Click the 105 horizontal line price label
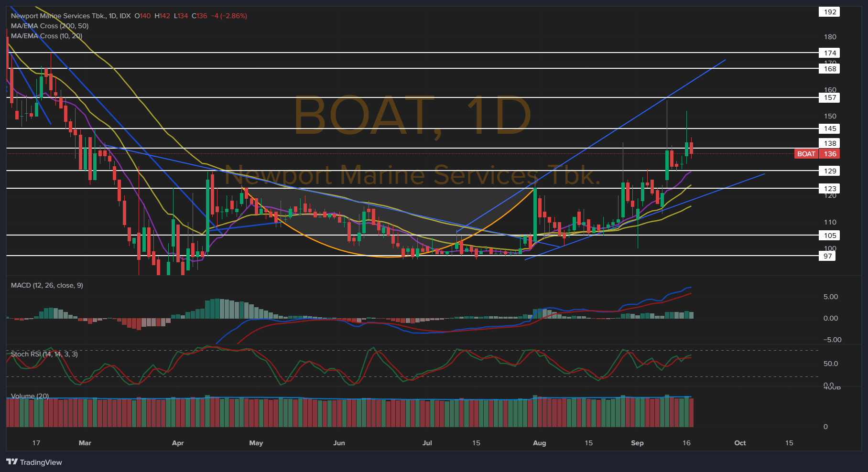This screenshot has width=868, height=472. 830,236
